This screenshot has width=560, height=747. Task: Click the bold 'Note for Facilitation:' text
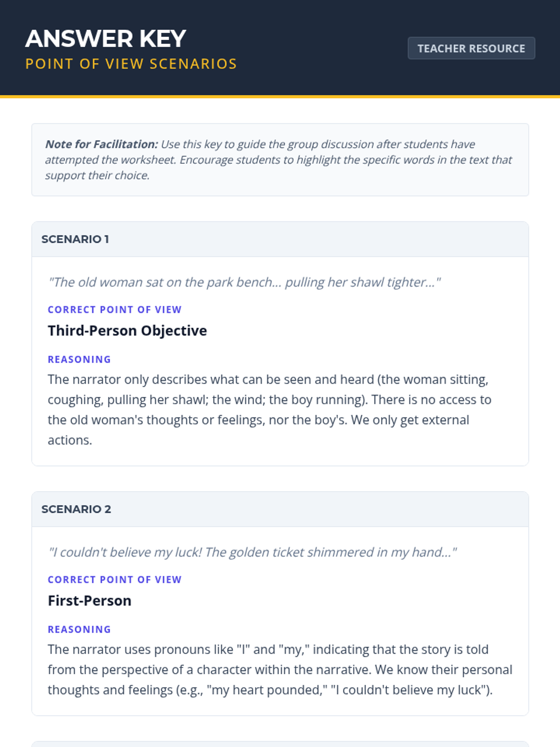pos(102,144)
